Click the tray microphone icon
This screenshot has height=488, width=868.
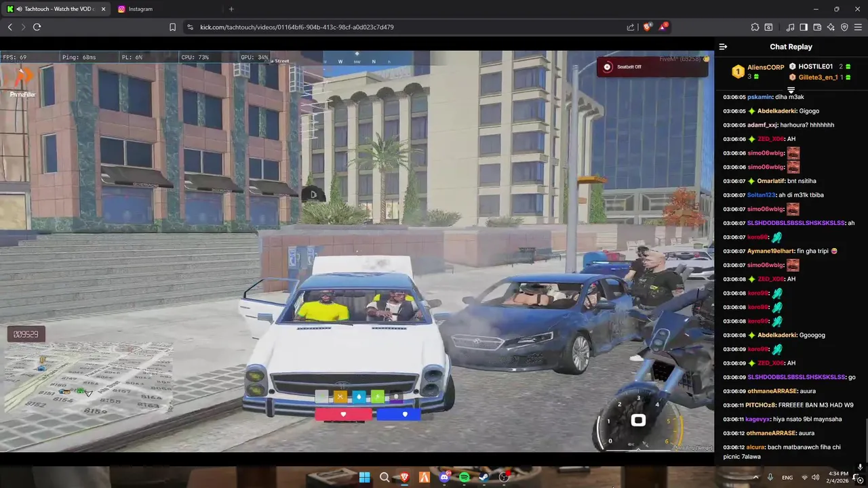click(x=770, y=477)
